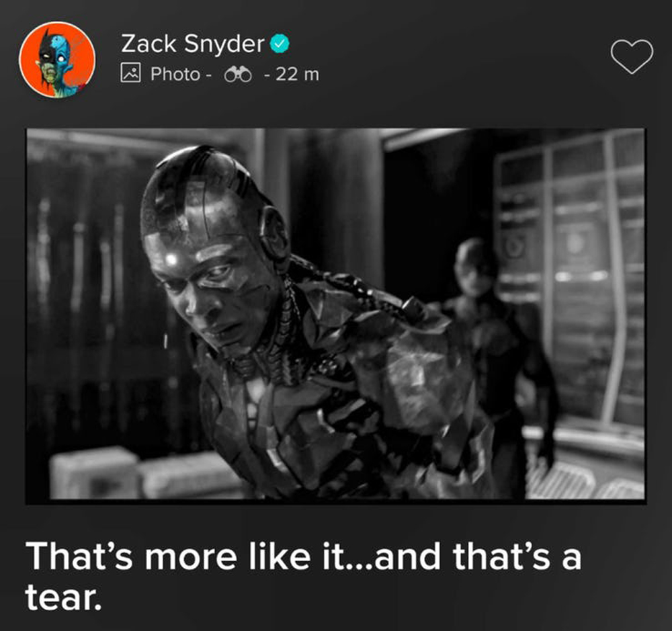Image resolution: width=672 pixels, height=631 pixels.
Task: Click the lit wall panels in the photo
Action: pos(570,274)
